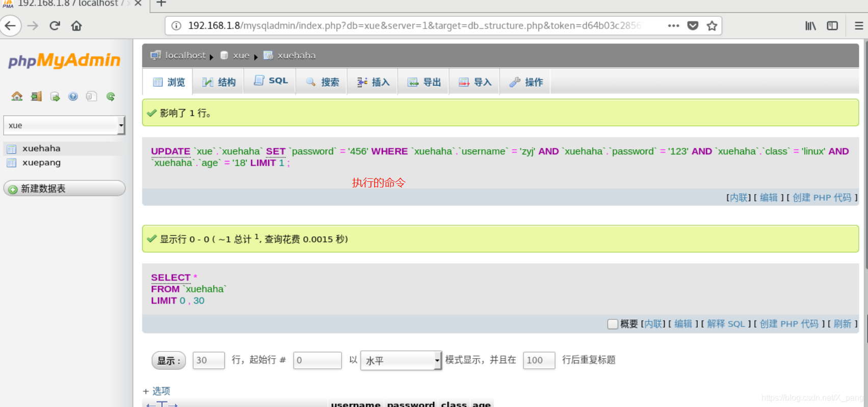Click 内联 link under SELECT query
Image resolution: width=868 pixels, height=407 pixels.
(x=653, y=324)
